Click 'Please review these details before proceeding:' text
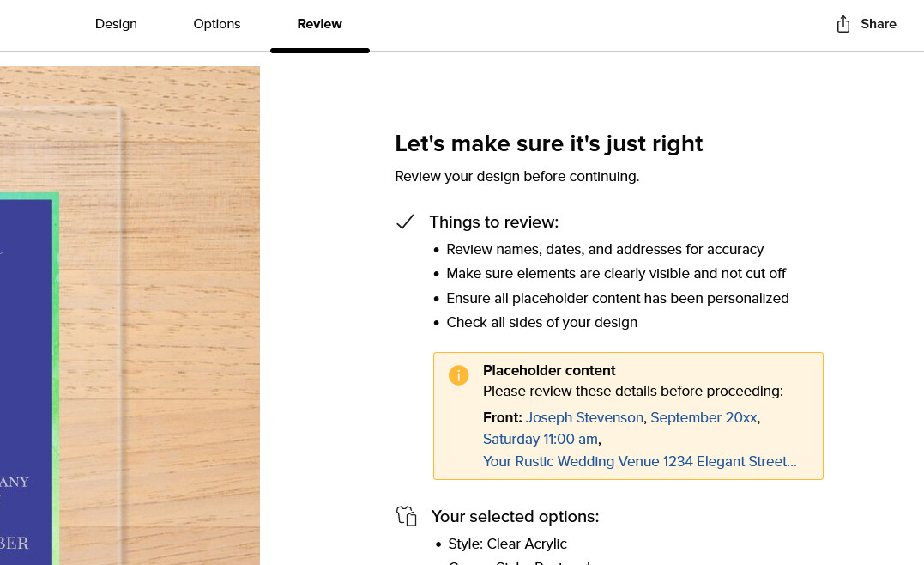924x565 pixels. tap(633, 391)
